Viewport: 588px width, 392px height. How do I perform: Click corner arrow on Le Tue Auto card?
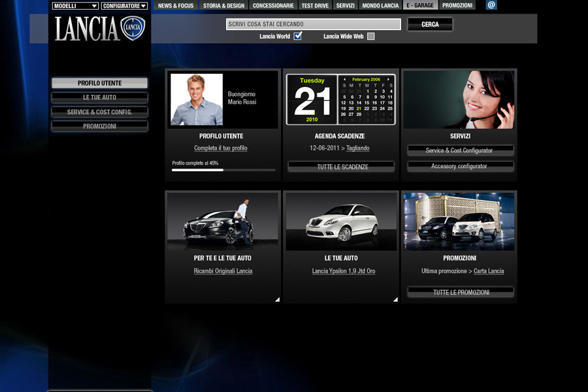point(395,299)
